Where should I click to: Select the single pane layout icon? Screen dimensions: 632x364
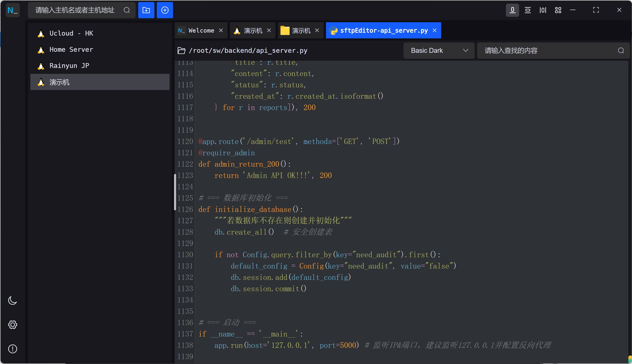point(512,10)
